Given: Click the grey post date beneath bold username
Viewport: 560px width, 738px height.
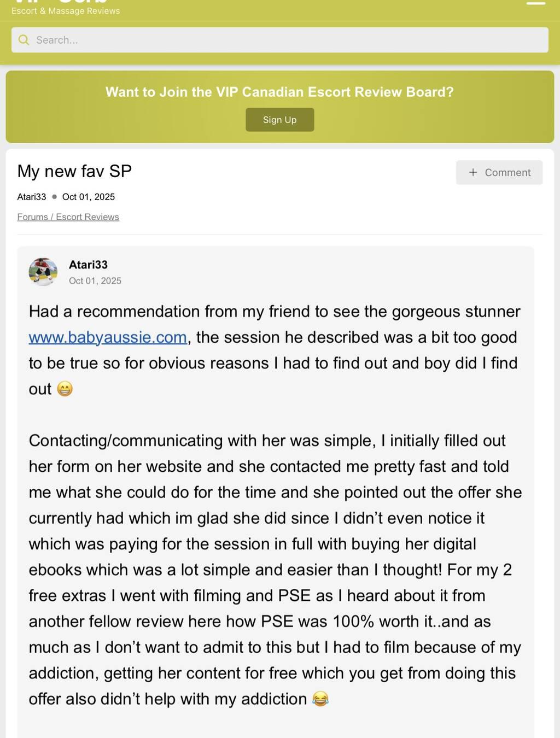Looking at the screenshot, I should click(x=95, y=281).
